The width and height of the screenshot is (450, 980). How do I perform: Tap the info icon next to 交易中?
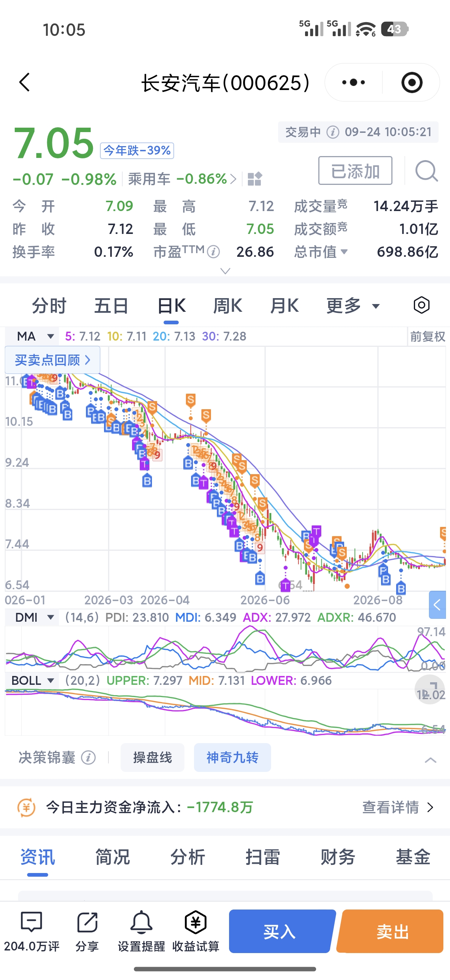click(332, 132)
